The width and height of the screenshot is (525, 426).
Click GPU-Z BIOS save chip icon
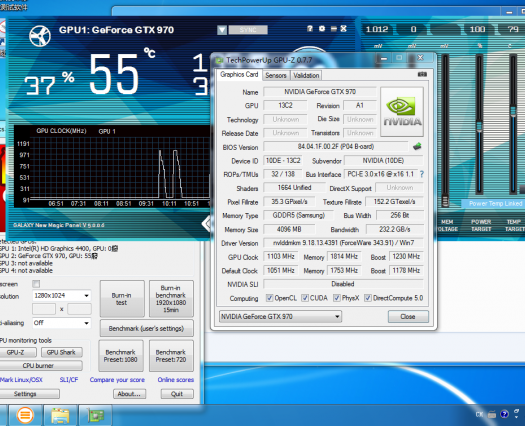[x=417, y=147]
